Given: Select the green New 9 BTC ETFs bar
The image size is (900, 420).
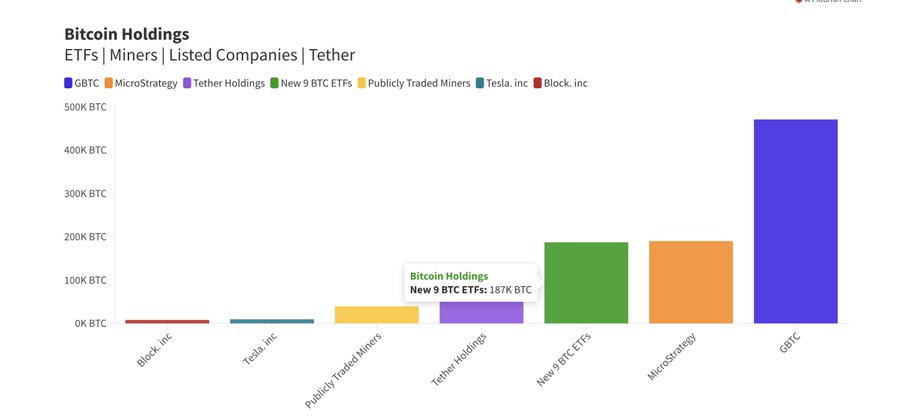Looking at the screenshot, I should [x=586, y=283].
